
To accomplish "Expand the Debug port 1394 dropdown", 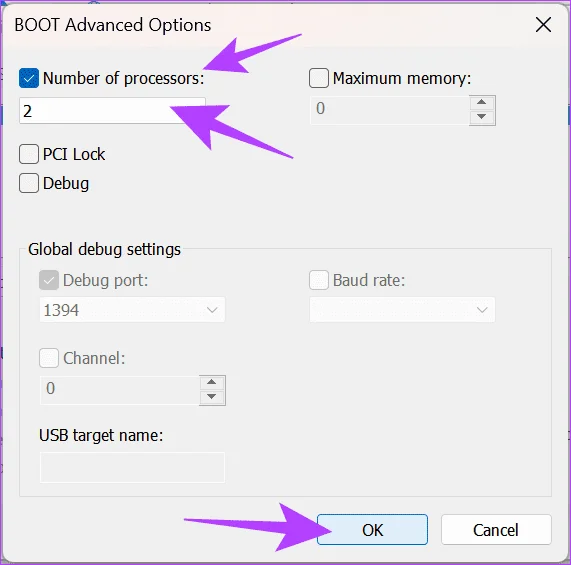I will coord(132,310).
